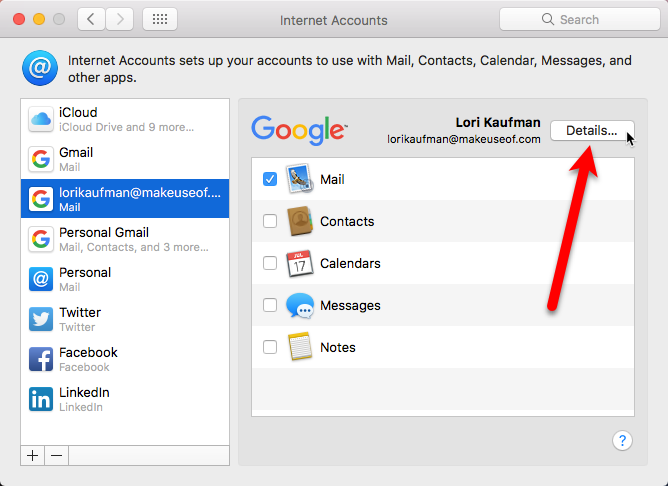668x486 pixels.
Task: Remove the account with the minus button
Action: tap(56, 455)
